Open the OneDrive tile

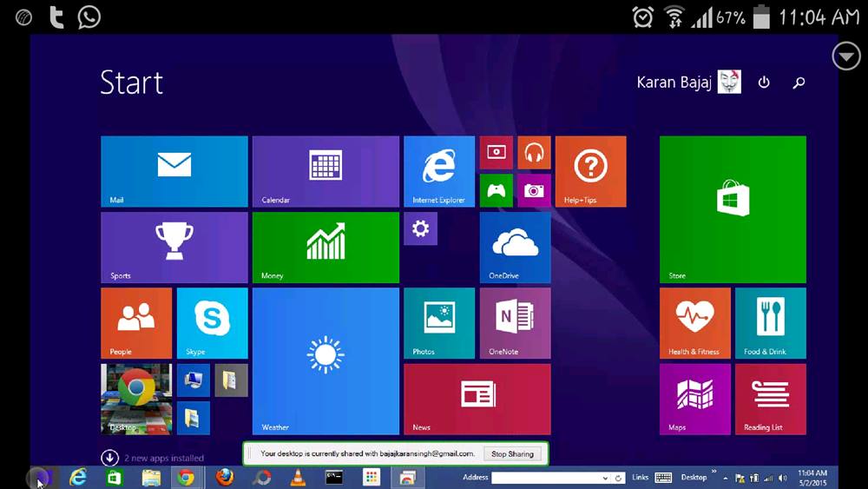[x=515, y=247]
